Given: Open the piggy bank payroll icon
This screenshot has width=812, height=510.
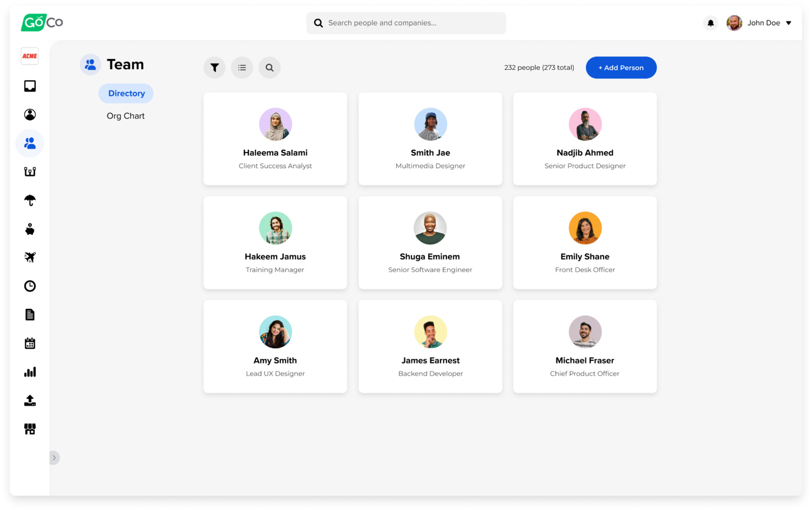Looking at the screenshot, I should pos(30,229).
